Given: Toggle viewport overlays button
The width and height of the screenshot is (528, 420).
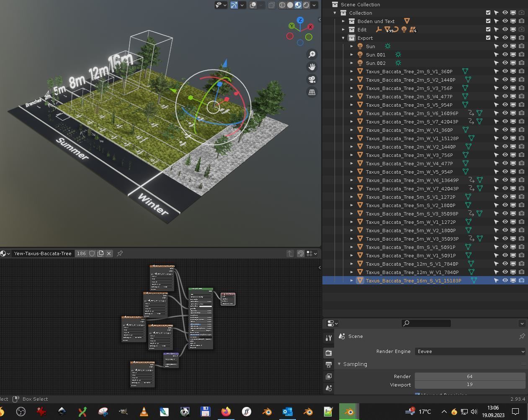Looking at the screenshot, I should tap(253, 5).
